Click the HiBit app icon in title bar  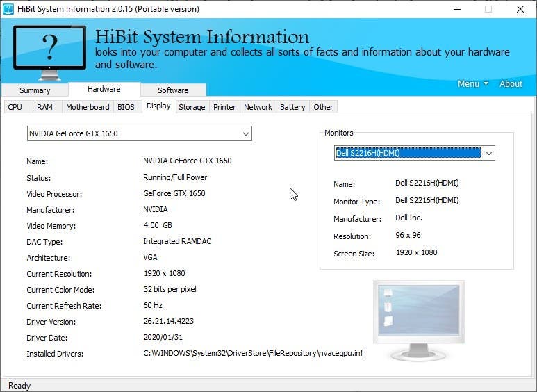[x=8, y=9]
